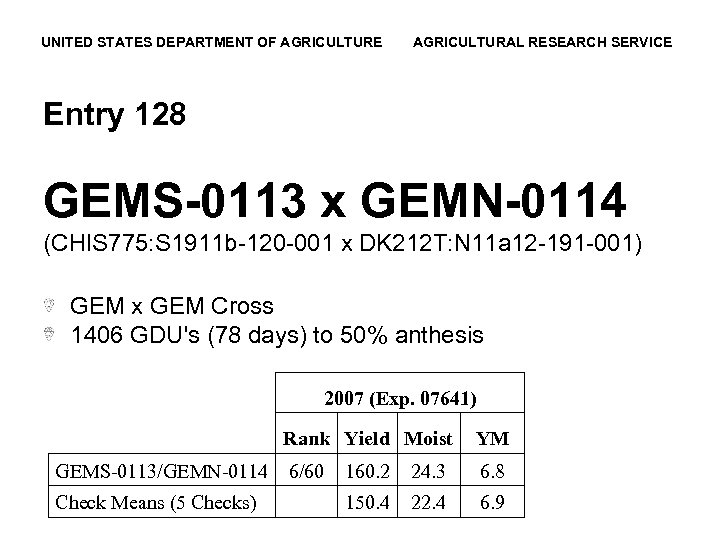Screen dimensions: 720x540
Task: Select the Entry 128 title
Action: 114,115
